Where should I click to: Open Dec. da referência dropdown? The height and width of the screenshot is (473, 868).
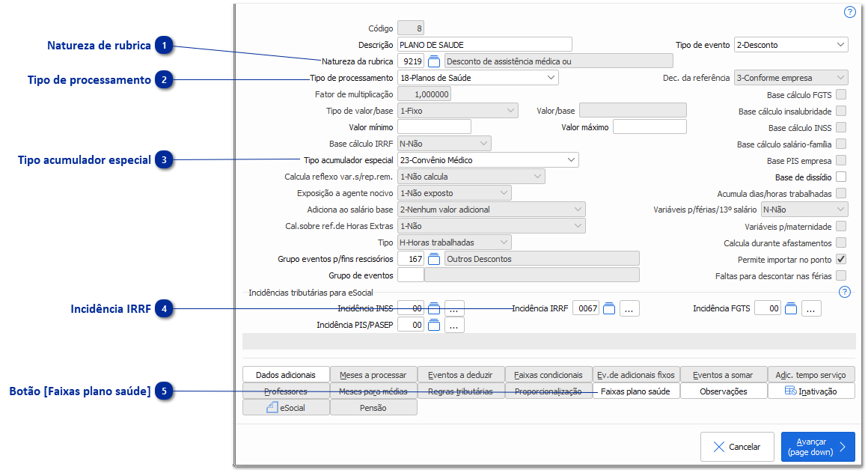(791, 78)
